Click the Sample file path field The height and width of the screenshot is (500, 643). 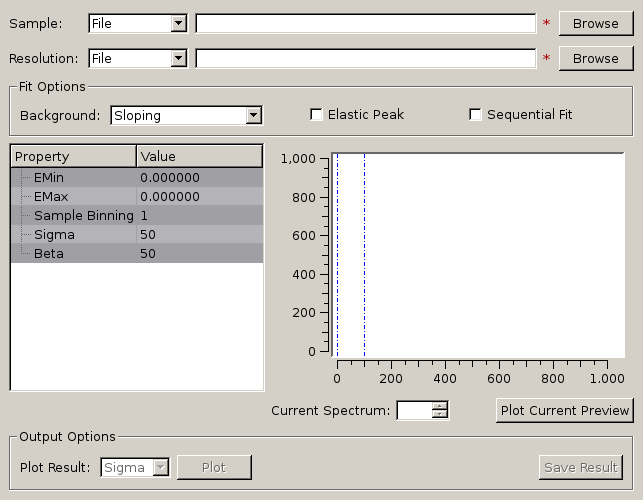[x=365, y=23]
